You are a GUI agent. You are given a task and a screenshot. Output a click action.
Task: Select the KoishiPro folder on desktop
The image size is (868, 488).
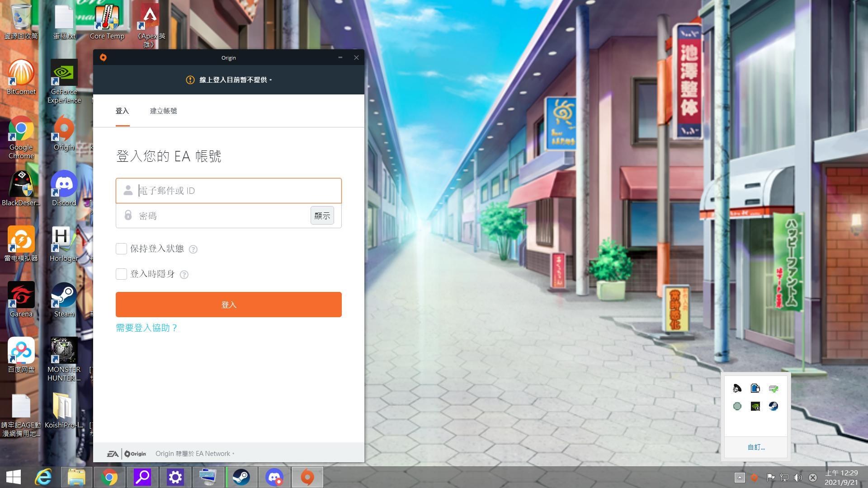(x=64, y=411)
